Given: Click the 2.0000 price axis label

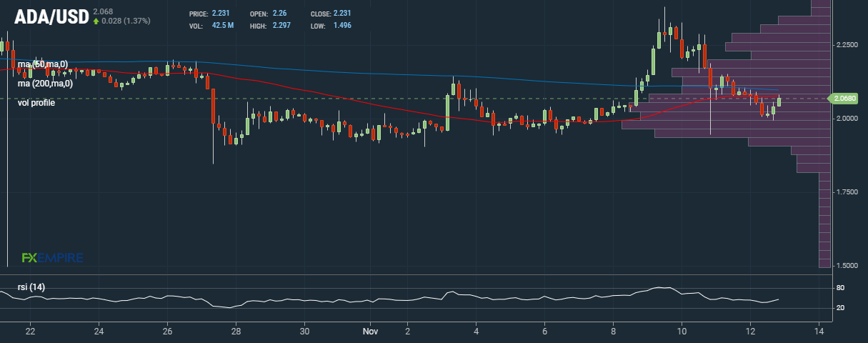Looking at the screenshot, I should 846,118.
